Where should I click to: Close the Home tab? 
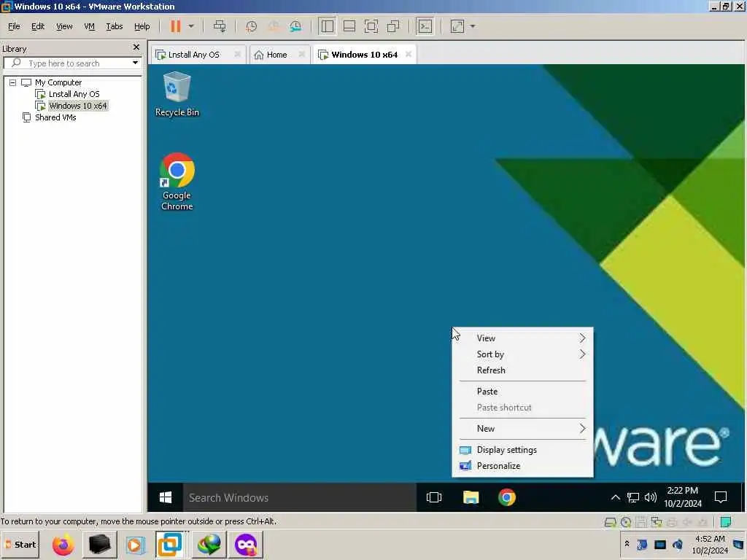pos(301,54)
